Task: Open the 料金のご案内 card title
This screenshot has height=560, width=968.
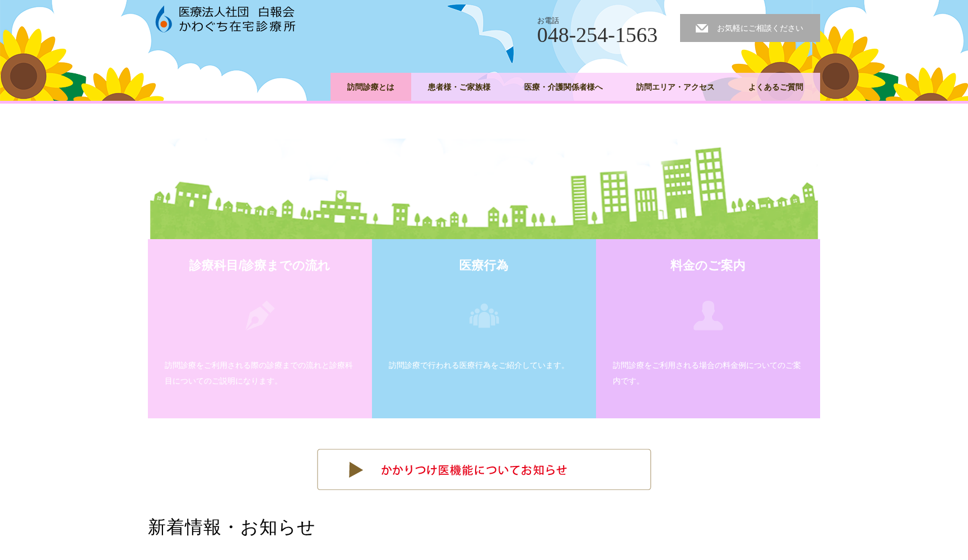Action: click(x=708, y=265)
